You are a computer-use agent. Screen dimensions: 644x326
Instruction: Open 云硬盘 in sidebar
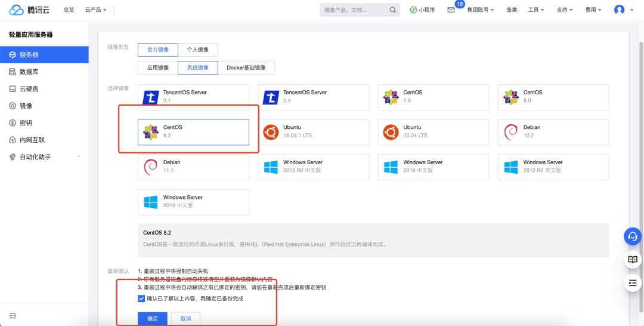coord(44,89)
